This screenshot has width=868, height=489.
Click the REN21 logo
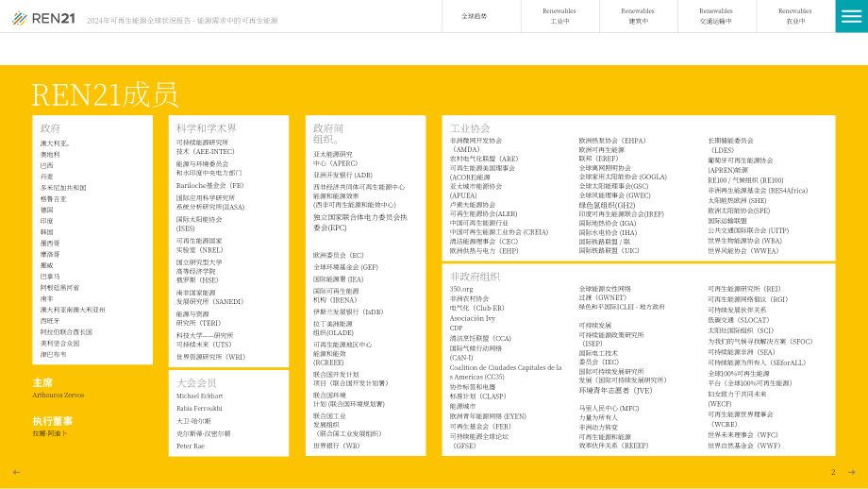click(43, 18)
